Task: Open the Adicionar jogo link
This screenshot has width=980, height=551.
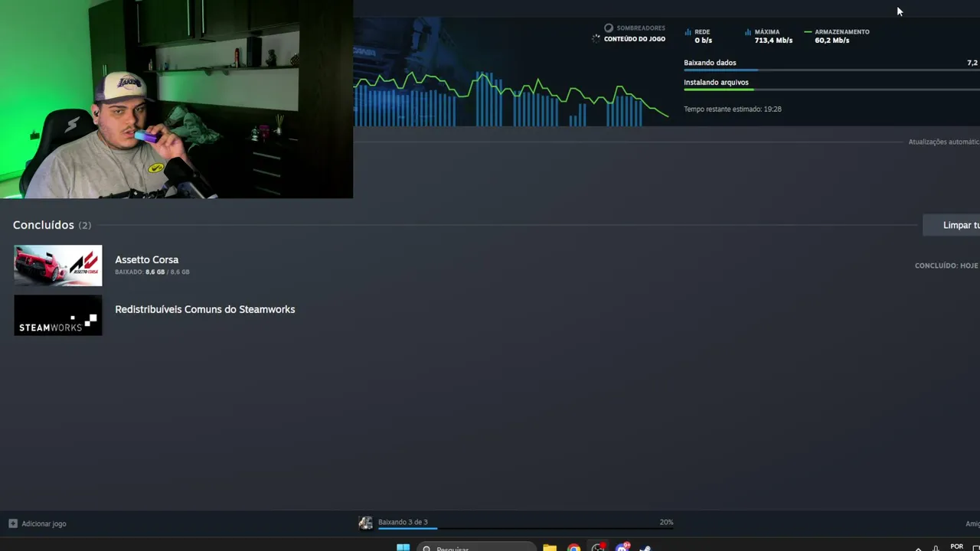Action: (44, 523)
